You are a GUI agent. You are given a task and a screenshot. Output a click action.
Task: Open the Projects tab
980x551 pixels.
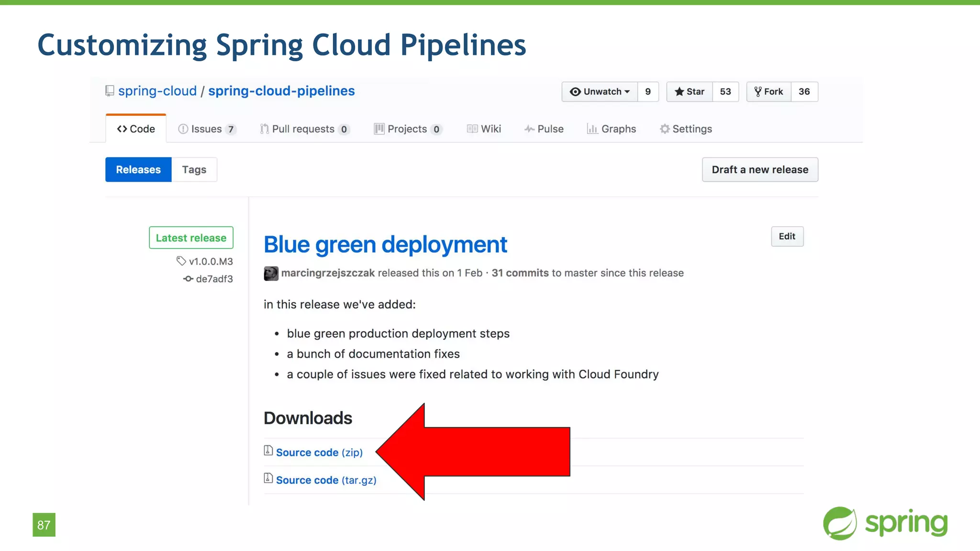click(408, 129)
